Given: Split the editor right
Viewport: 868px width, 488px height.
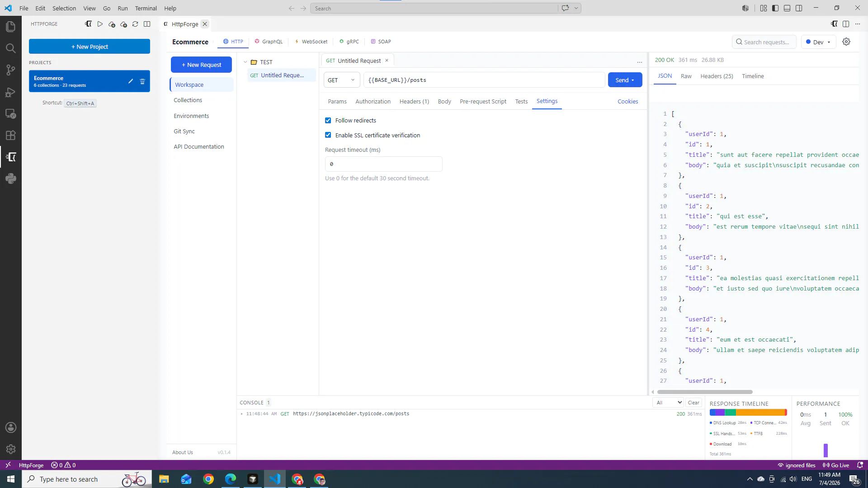Looking at the screenshot, I should pos(846,24).
